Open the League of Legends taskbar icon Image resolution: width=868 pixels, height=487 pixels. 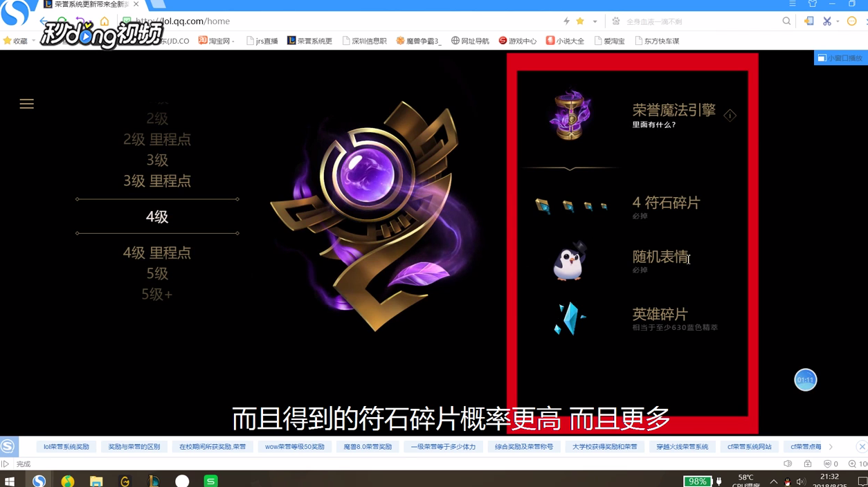coord(154,481)
